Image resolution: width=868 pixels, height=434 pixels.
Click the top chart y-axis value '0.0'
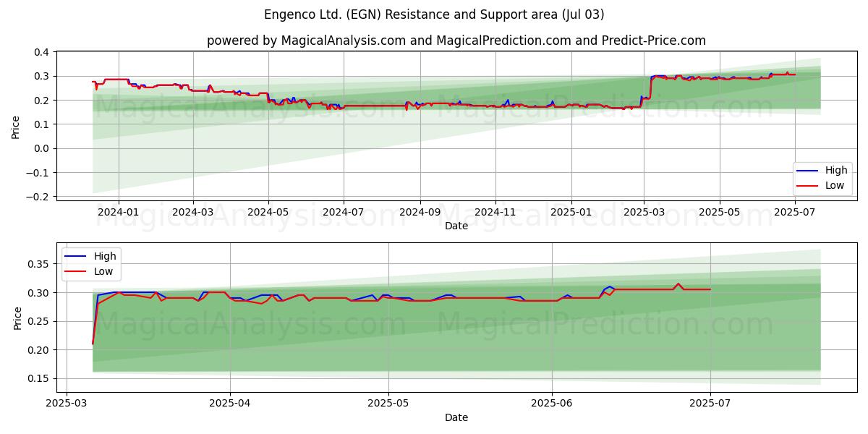(41, 148)
